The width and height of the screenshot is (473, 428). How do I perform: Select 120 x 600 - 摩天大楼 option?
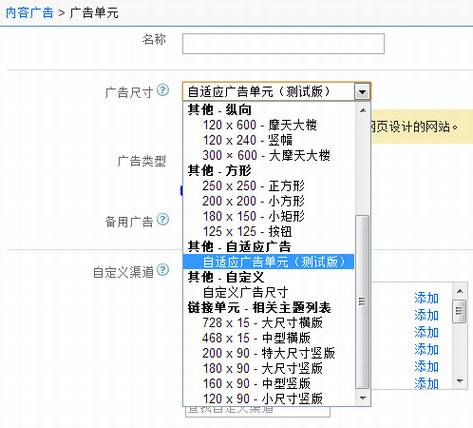(x=260, y=125)
